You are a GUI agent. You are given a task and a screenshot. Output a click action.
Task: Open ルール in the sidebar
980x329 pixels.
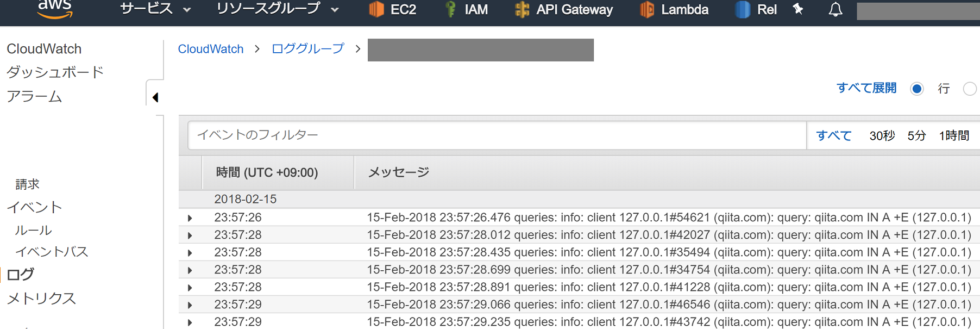(x=33, y=230)
